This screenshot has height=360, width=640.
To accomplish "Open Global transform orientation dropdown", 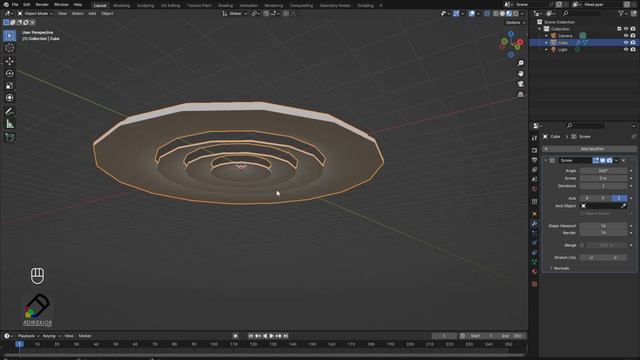I will click(235, 13).
